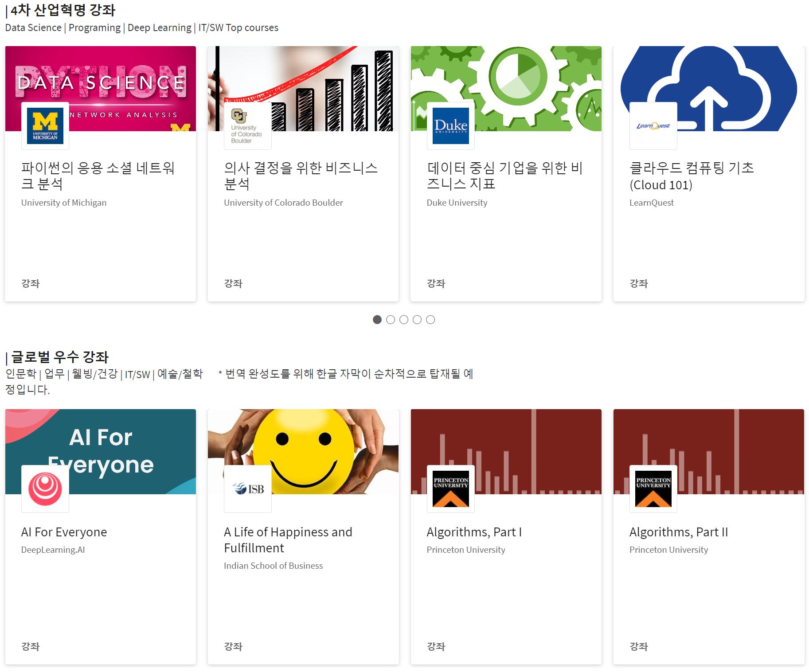Open the cloud upload course banner
This screenshot has width=809, height=672.
point(709,89)
